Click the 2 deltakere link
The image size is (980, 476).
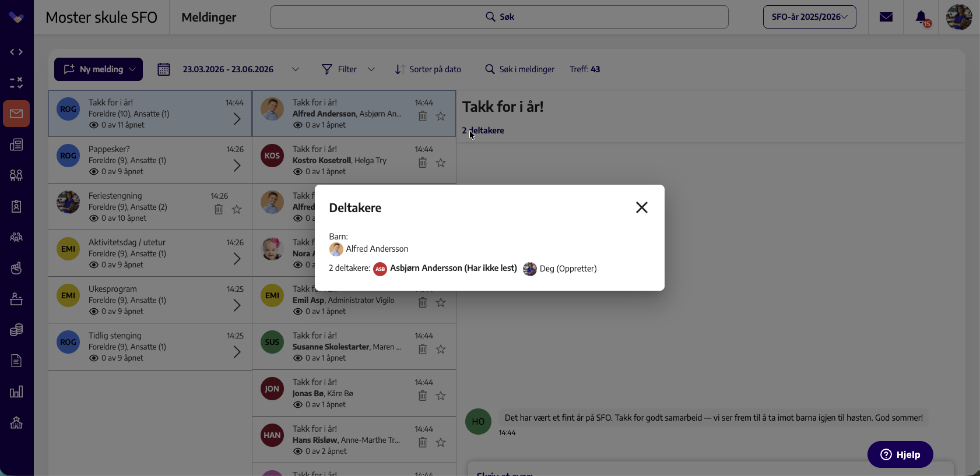point(483,131)
